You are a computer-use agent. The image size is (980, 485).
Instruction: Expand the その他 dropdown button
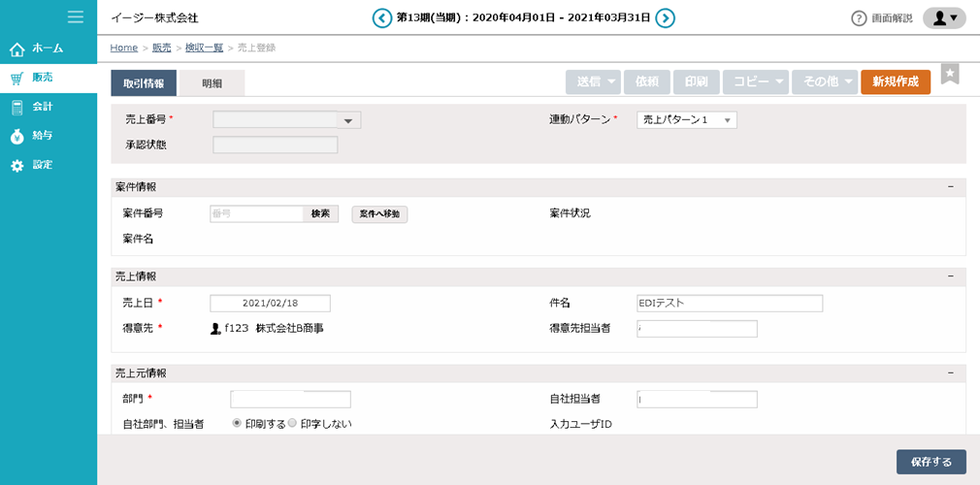826,82
